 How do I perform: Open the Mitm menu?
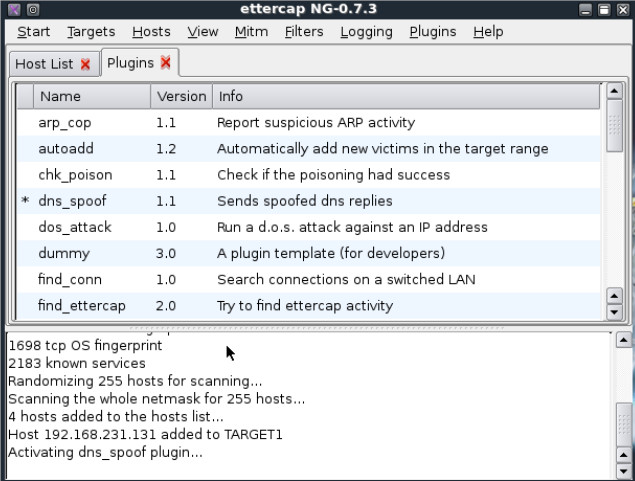(251, 32)
